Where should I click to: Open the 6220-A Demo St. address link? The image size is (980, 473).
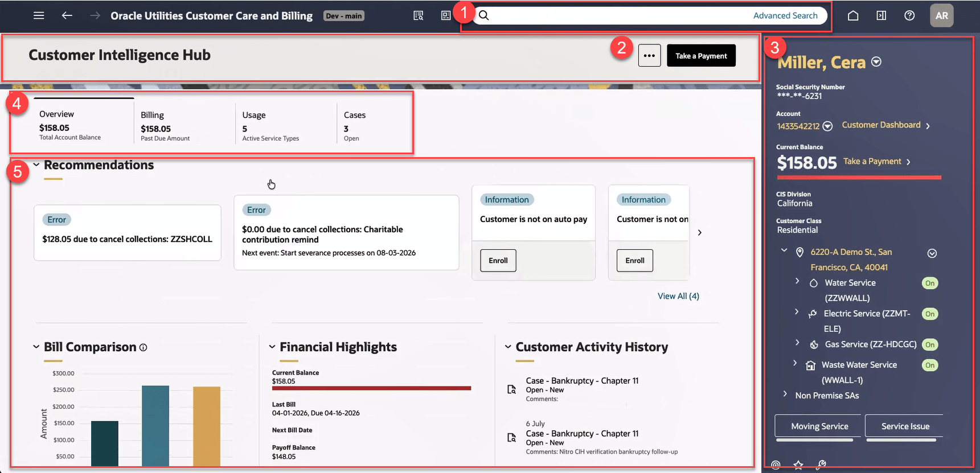coord(851,260)
